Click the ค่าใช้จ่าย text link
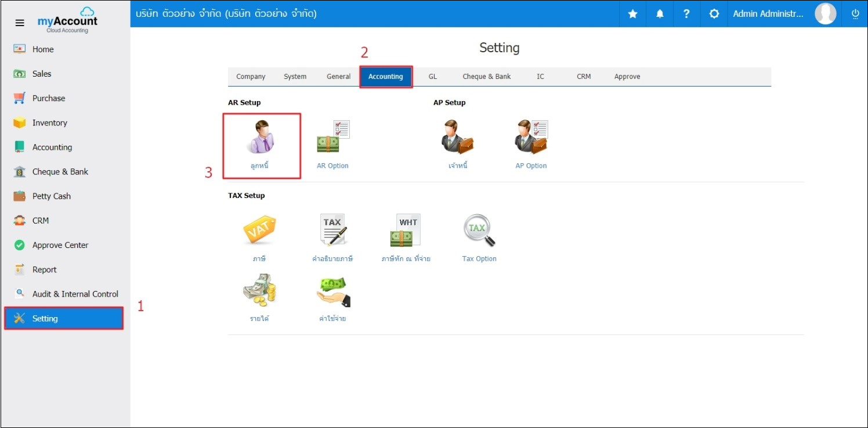Screen dimensions: 868x428 pyautogui.click(x=332, y=318)
